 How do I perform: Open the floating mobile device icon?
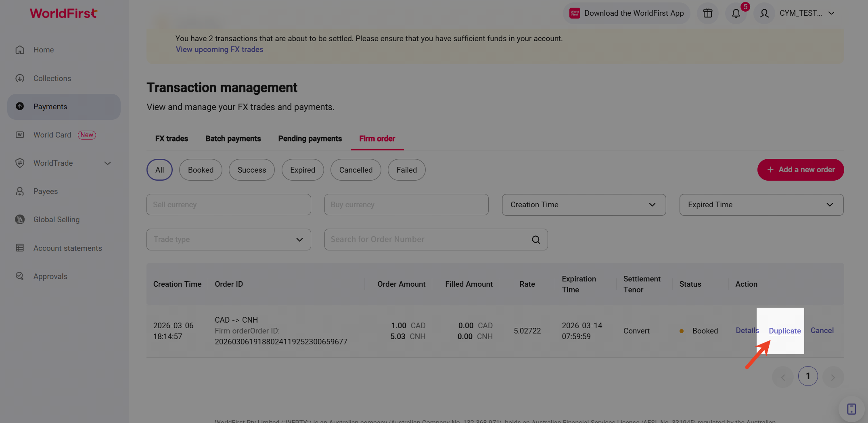click(851, 409)
